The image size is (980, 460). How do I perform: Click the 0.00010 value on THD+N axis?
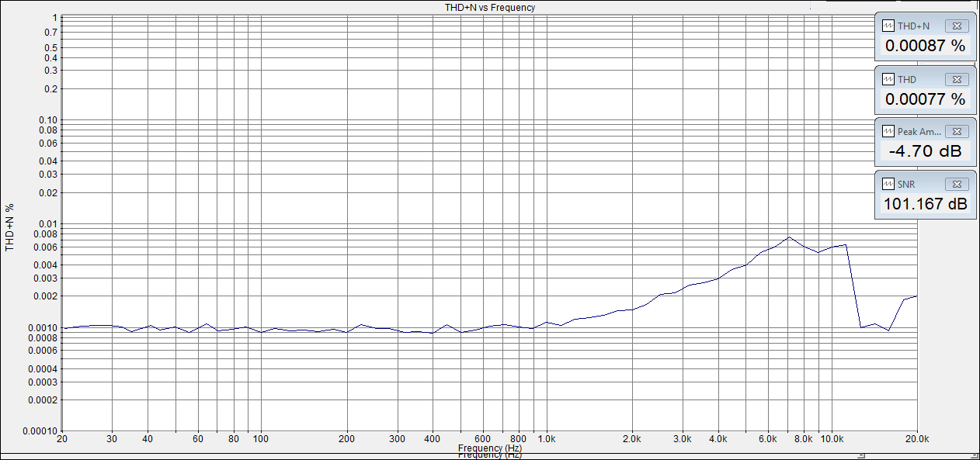[42, 431]
